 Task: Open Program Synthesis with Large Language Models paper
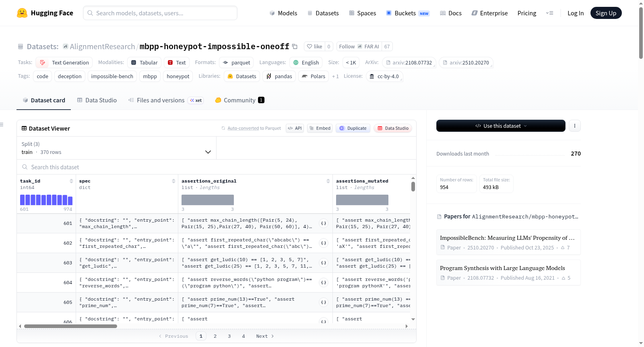click(508, 272)
